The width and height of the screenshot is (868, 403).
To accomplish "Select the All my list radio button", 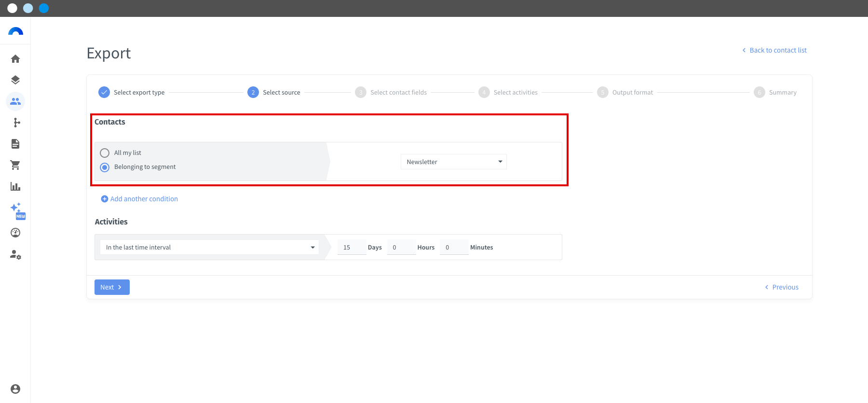I will 105,153.
